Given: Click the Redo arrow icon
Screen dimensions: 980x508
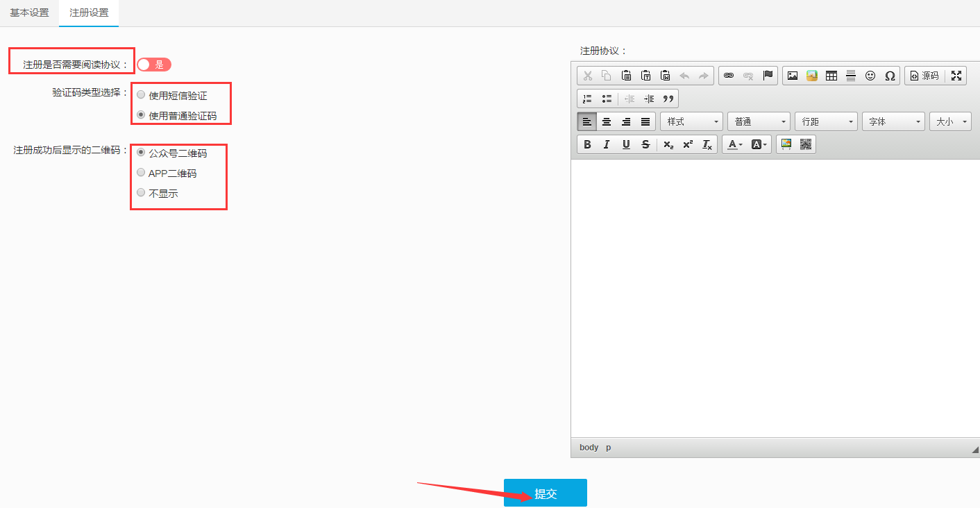Looking at the screenshot, I should (704, 76).
